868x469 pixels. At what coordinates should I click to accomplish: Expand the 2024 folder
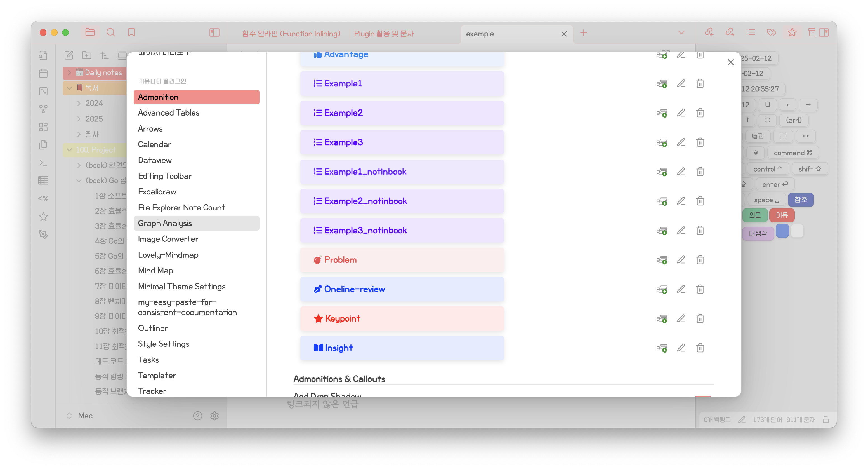[79, 103]
